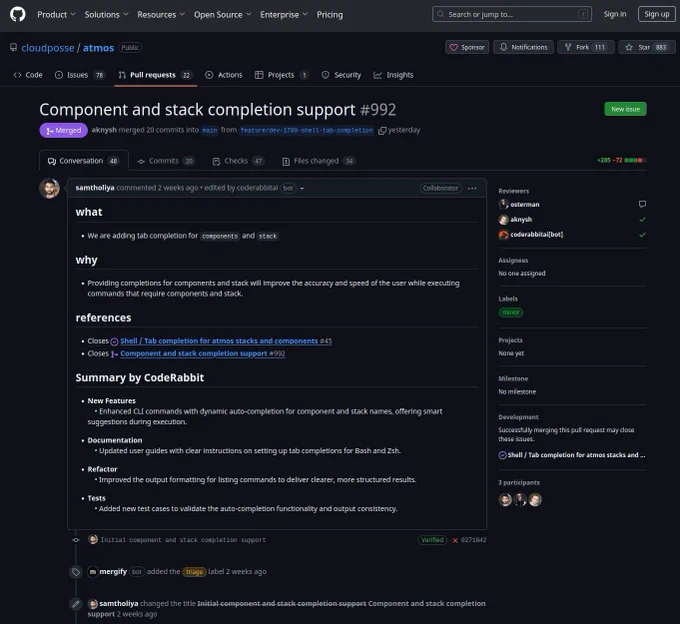Open the commit hash 0271842
680x624 pixels.
coord(473,540)
